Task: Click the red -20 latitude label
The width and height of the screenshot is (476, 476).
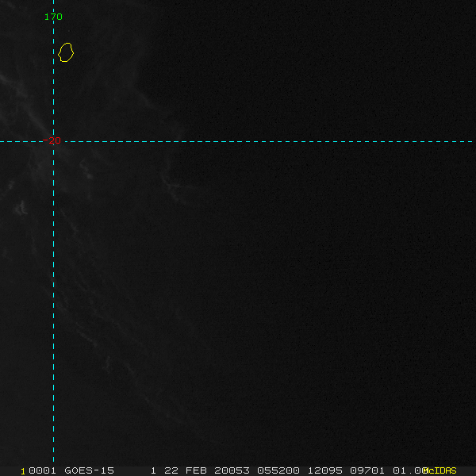Action: (x=52, y=140)
